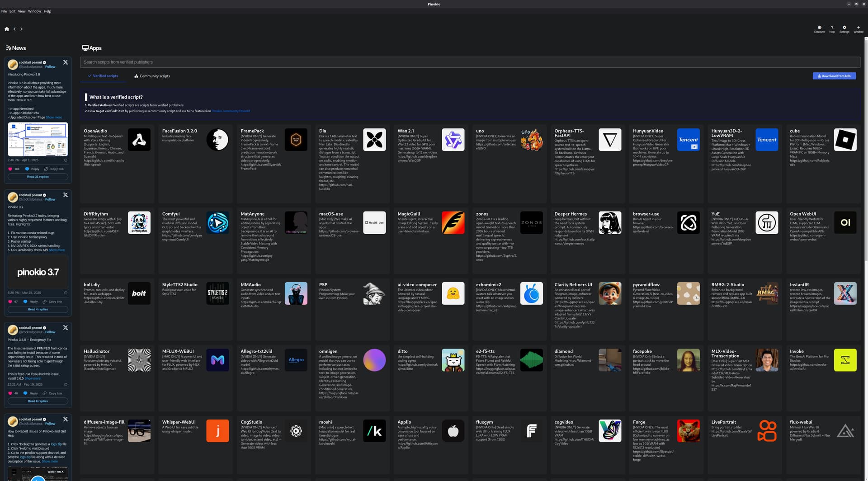Click the Forge cat icon

[689, 431]
